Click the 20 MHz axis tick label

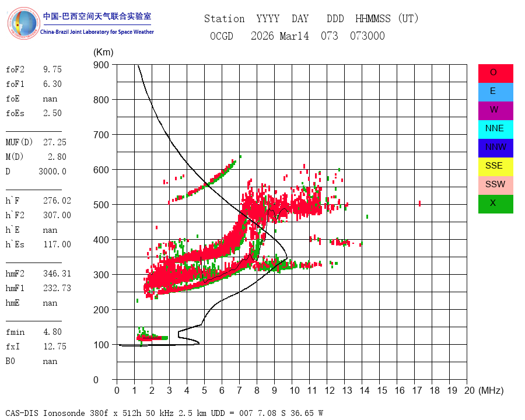point(470,390)
